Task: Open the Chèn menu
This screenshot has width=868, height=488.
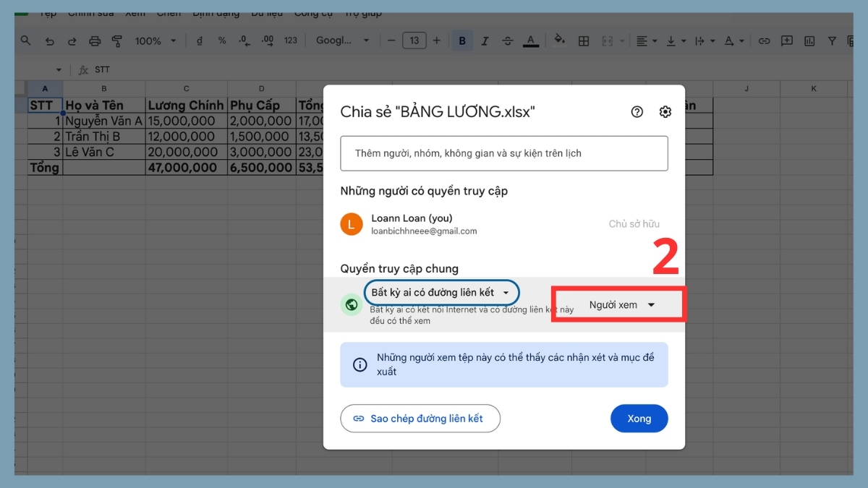Action: tap(169, 12)
